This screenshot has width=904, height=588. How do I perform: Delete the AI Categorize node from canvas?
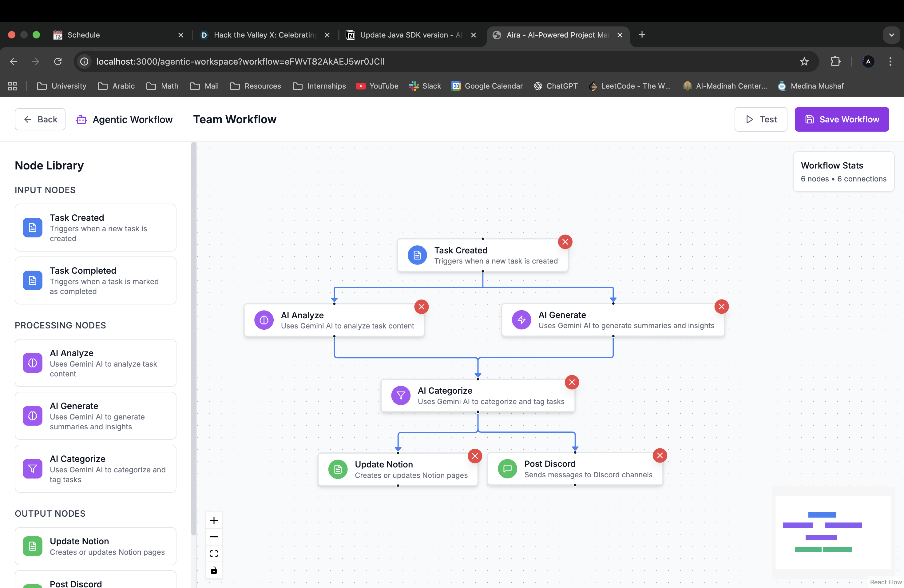point(572,382)
